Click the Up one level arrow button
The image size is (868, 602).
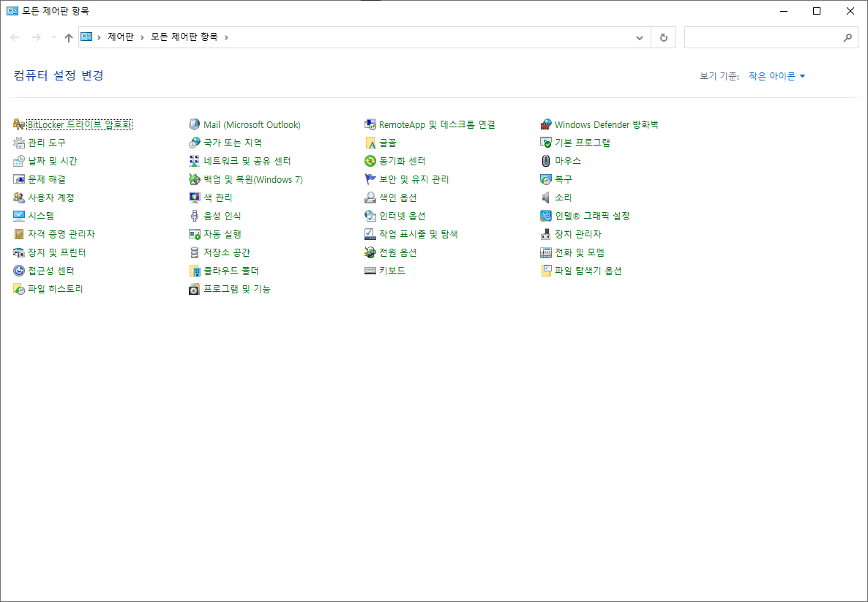coord(69,37)
